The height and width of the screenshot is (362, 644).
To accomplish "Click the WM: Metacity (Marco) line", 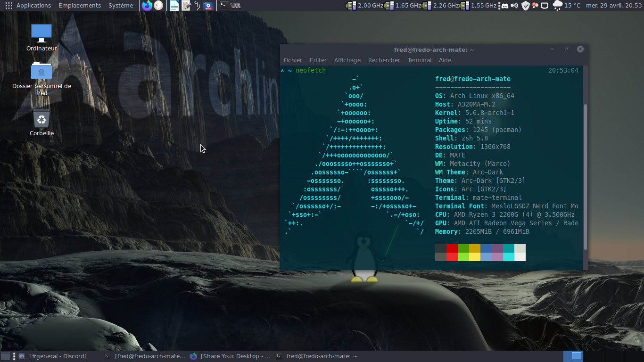I will 473,164.
